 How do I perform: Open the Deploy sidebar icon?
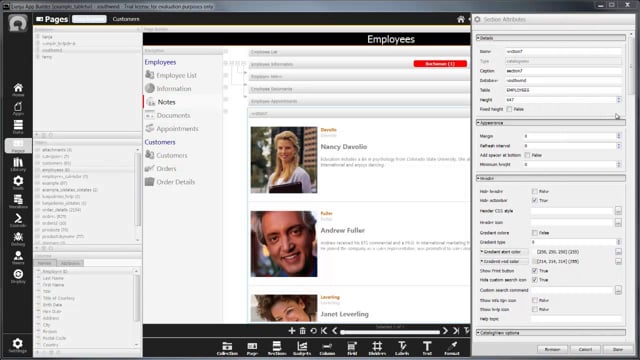[18, 276]
